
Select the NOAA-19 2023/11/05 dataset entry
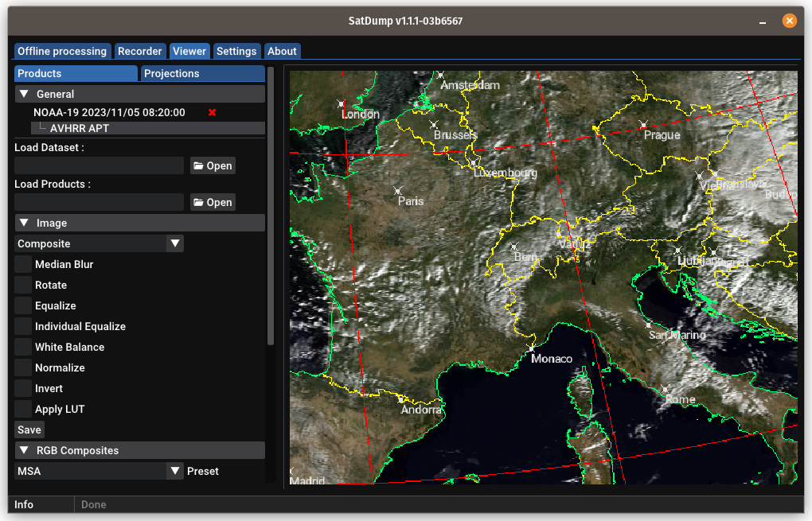[109, 112]
